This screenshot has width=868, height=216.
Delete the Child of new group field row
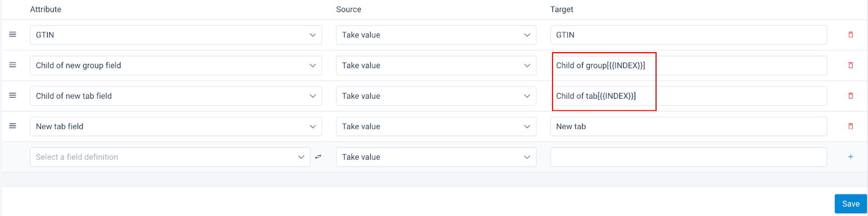[850, 65]
